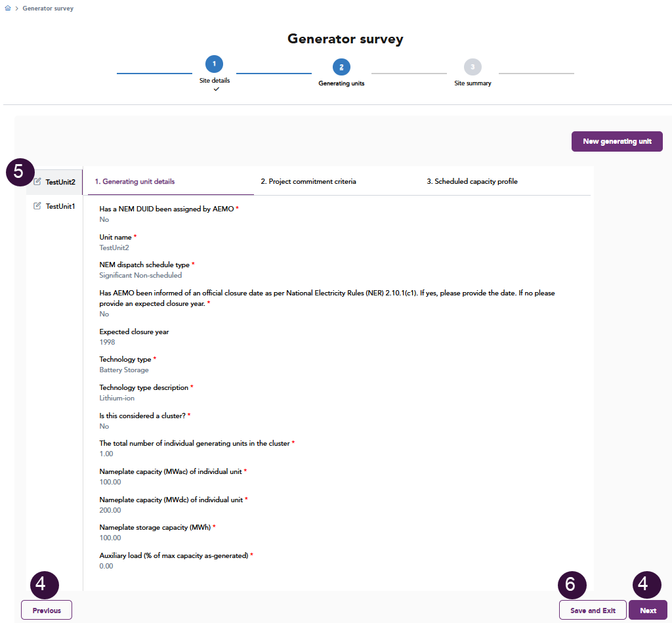Click the 4 badge above Next

pyautogui.click(x=647, y=585)
